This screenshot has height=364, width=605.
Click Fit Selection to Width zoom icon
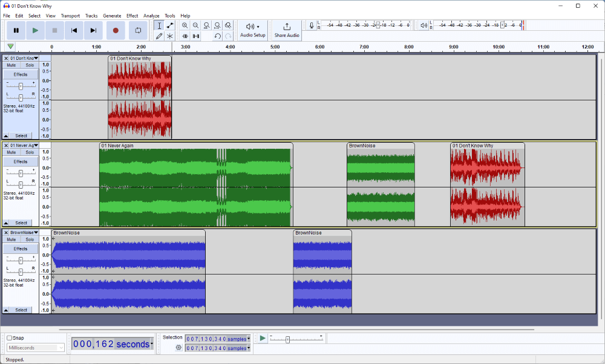point(206,25)
